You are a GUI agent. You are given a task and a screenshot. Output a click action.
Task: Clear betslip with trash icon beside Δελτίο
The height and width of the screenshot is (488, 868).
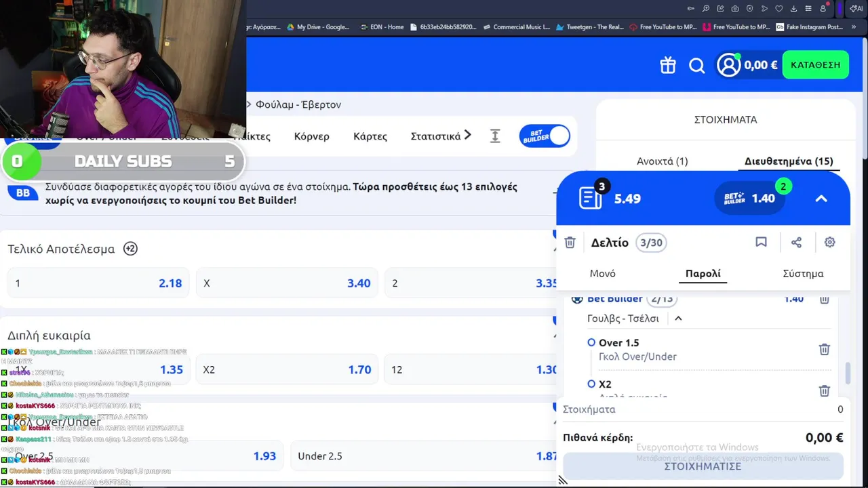pos(570,243)
